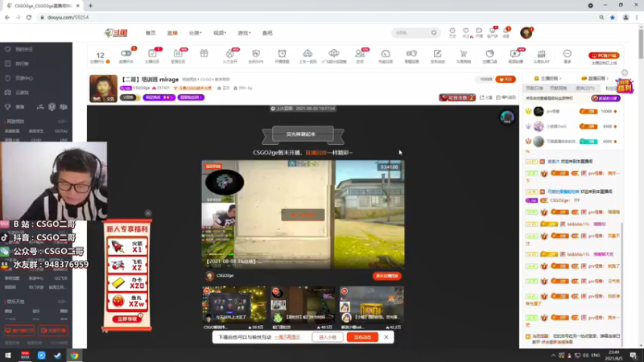This screenshot has height=362, width=644.
Task: Click the orange follow button beside 10028
Action: click(x=506, y=79)
